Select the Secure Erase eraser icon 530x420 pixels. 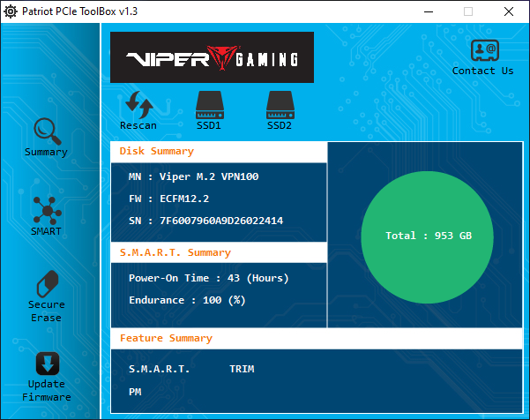tap(46, 285)
